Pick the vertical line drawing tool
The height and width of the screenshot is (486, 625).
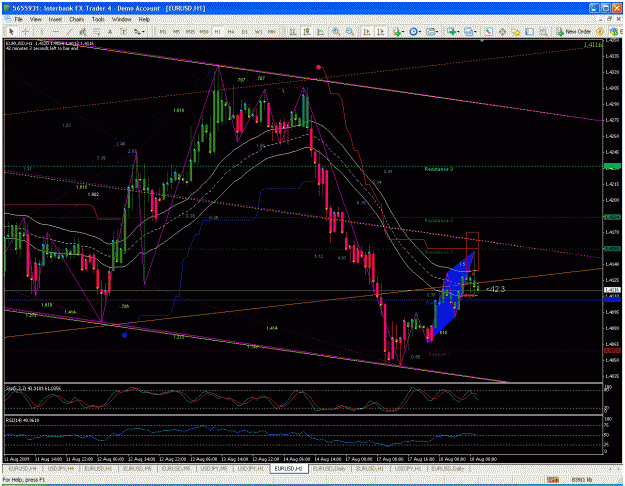(x=41, y=31)
